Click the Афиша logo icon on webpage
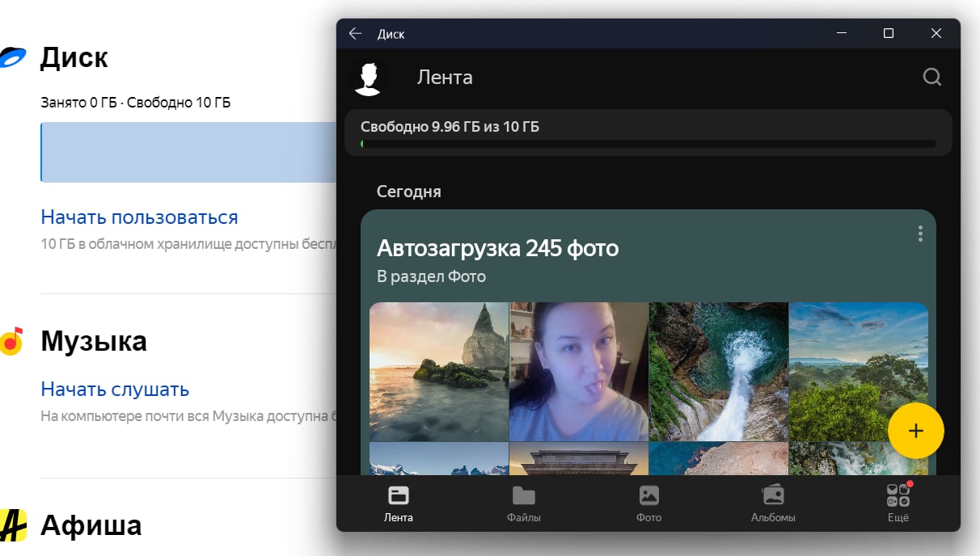This screenshot has width=980, height=556. click(13, 525)
